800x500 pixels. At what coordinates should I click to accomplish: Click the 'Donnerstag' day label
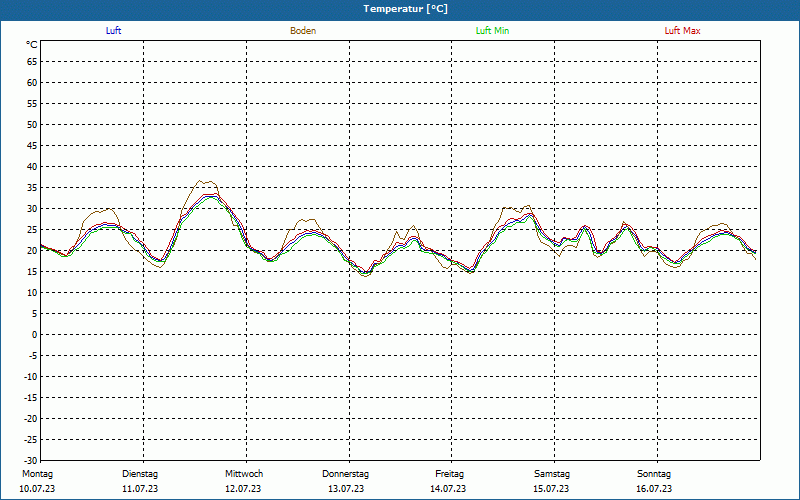(x=345, y=474)
